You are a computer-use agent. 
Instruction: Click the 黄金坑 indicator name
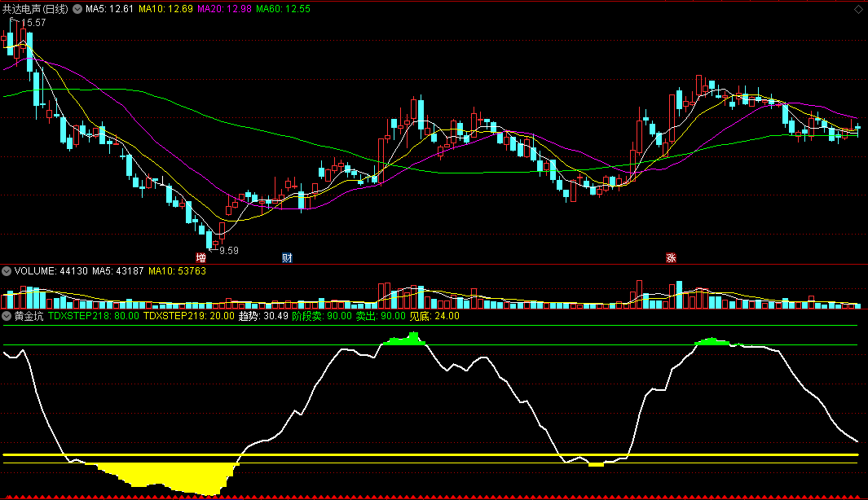[29, 316]
